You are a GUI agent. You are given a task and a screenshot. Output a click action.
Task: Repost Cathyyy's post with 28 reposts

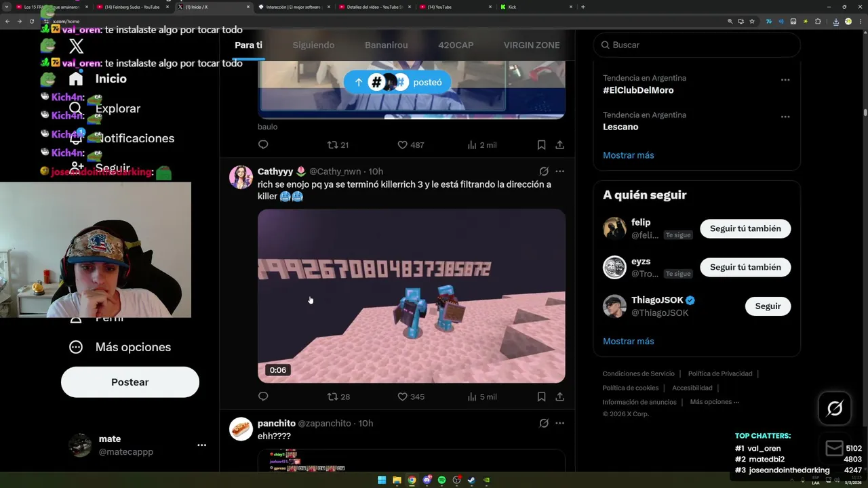[338, 396]
